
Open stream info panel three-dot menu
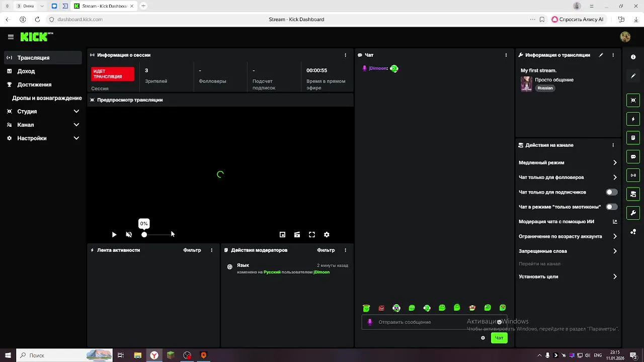[x=613, y=55]
